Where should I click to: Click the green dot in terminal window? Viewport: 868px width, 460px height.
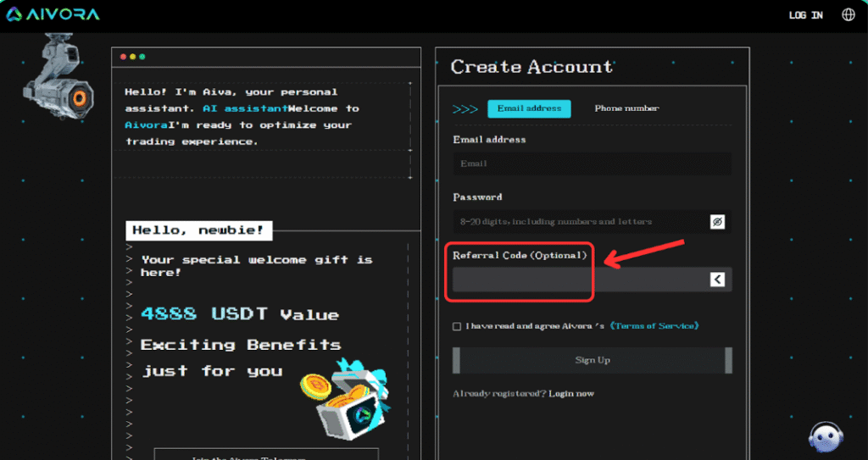(142, 57)
